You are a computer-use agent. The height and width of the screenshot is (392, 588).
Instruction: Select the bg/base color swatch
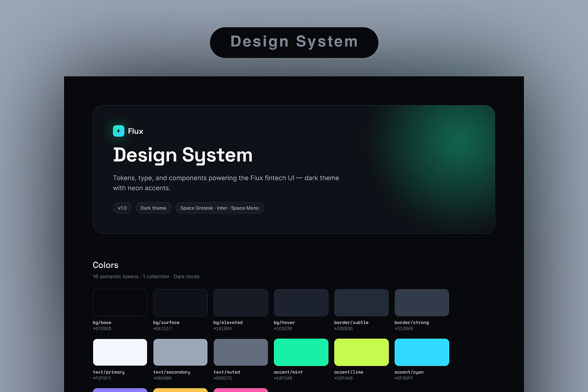point(120,302)
